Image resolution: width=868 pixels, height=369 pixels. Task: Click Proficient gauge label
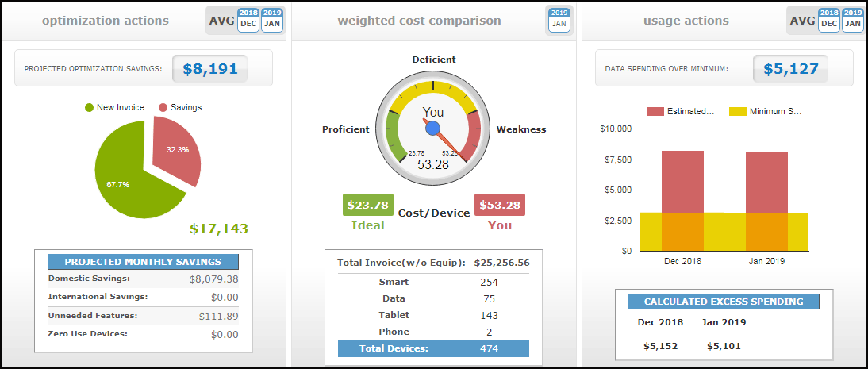[345, 129]
